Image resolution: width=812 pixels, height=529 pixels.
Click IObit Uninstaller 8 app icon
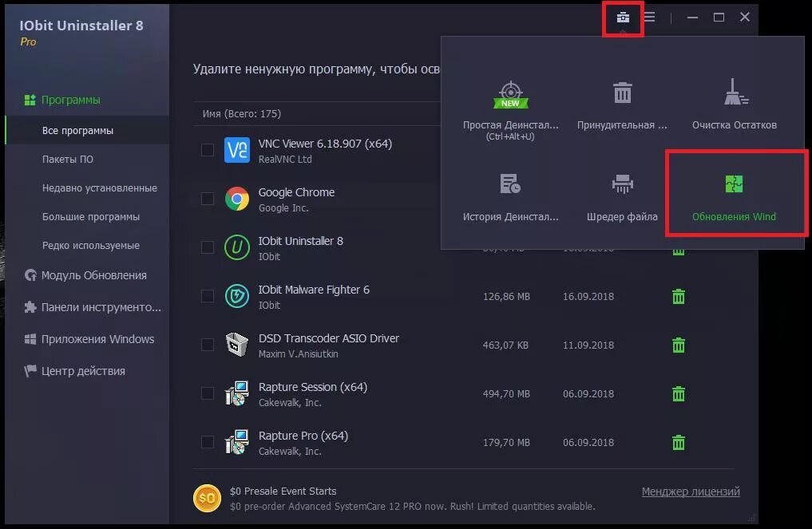tap(237, 247)
